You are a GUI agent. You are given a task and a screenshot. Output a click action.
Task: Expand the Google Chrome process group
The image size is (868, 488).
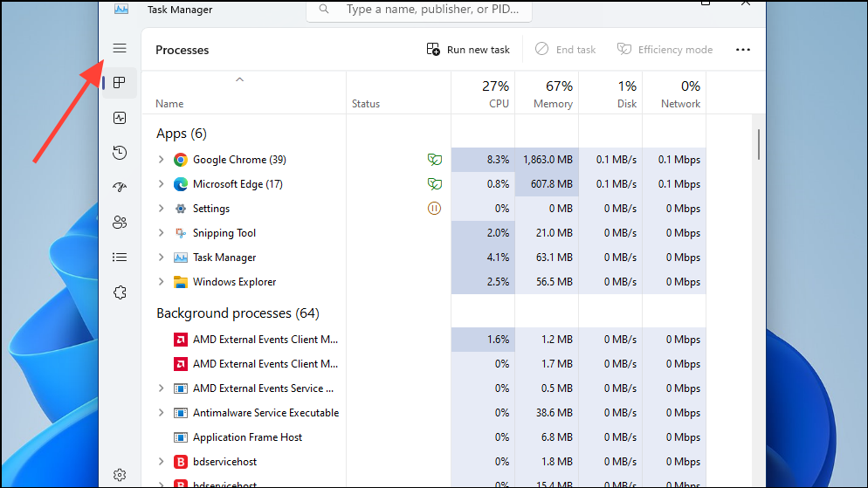(x=161, y=160)
